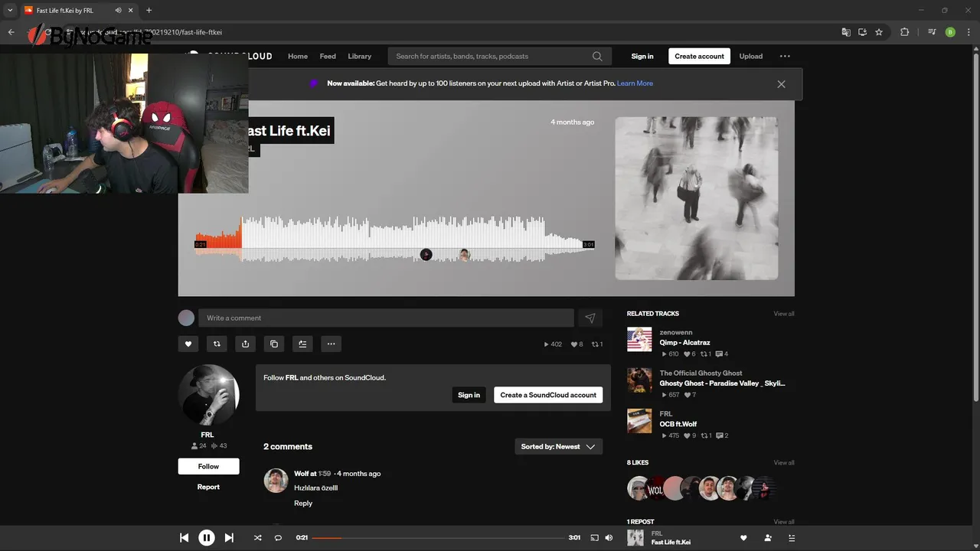Click the search magnifier icon
The image size is (980, 551).
pos(597,56)
